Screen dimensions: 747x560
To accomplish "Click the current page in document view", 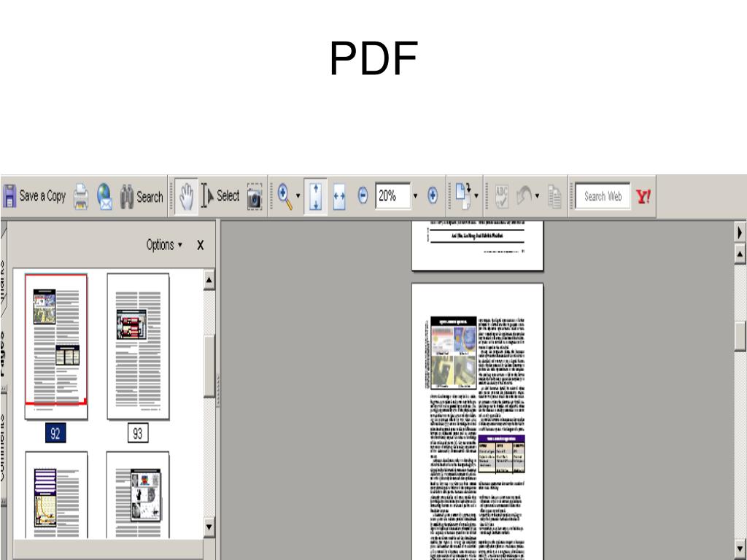I will click(477, 421).
